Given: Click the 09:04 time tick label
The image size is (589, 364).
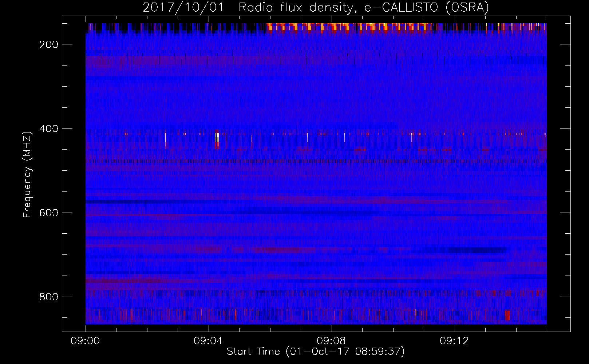Looking at the screenshot, I should [x=208, y=341].
